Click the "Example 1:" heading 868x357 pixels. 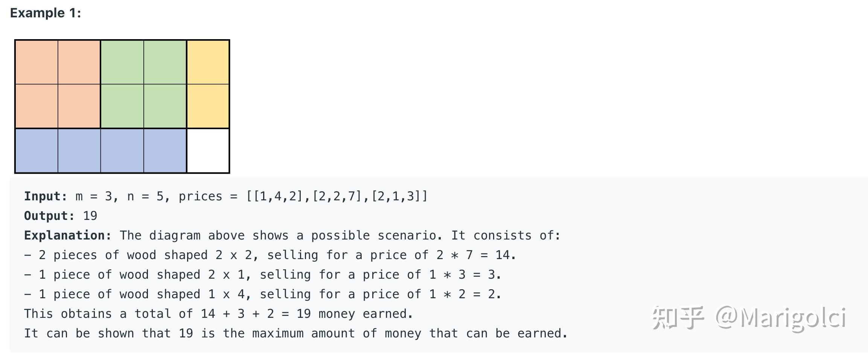tap(46, 13)
